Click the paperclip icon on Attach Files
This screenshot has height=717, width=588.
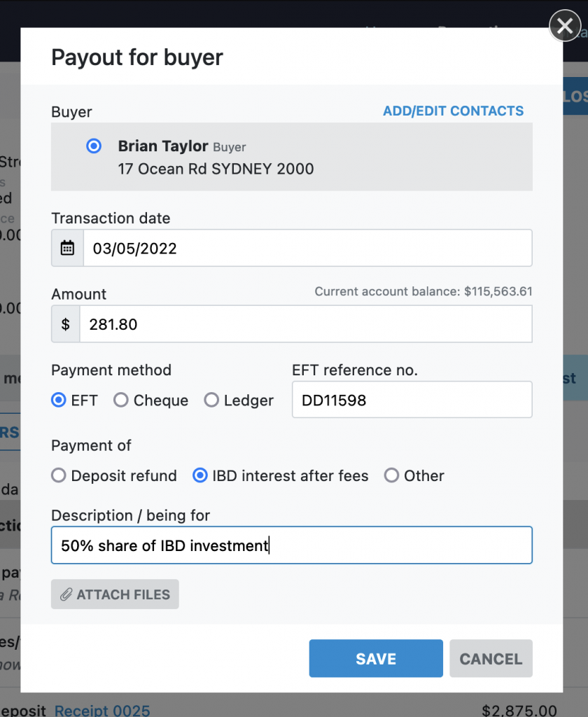[x=66, y=594]
